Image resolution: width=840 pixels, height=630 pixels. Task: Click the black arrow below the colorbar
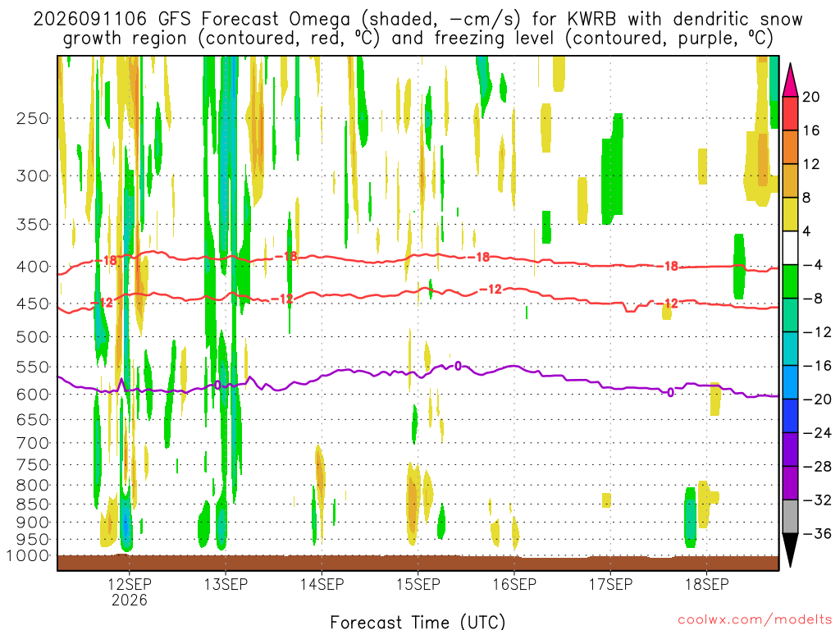[x=790, y=550]
